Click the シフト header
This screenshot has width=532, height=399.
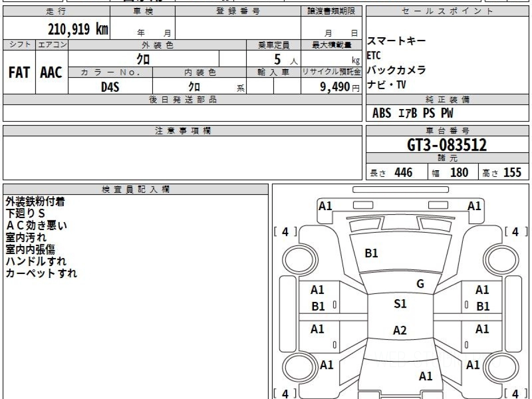tap(19, 45)
